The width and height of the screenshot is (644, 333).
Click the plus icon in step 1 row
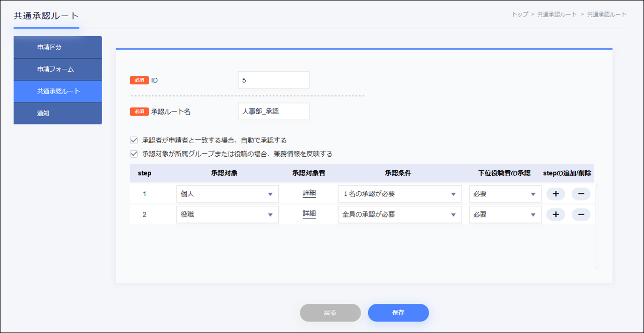[x=556, y=194]
